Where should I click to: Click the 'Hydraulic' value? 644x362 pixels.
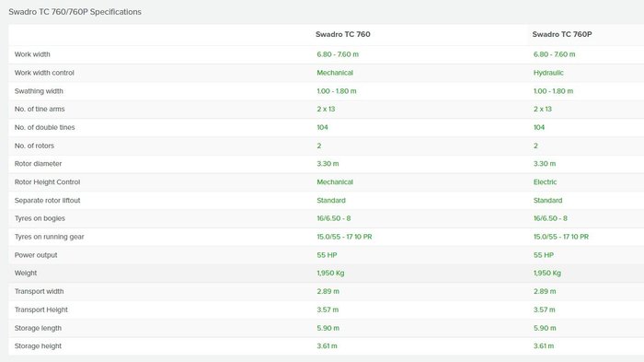click(548, 73)
